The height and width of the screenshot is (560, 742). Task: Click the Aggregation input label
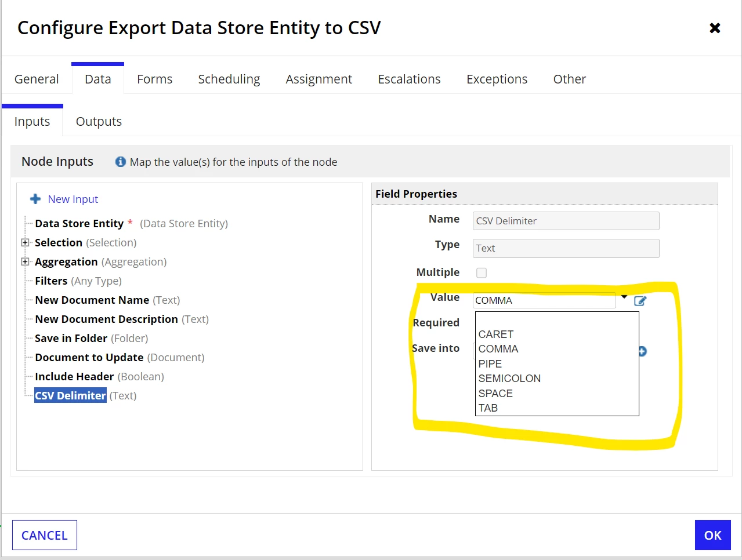(66, 261)
